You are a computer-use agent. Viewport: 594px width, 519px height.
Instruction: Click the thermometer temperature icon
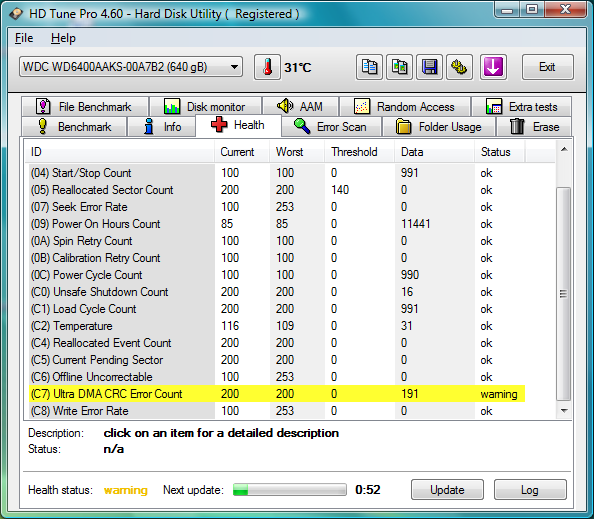(267, 67)
